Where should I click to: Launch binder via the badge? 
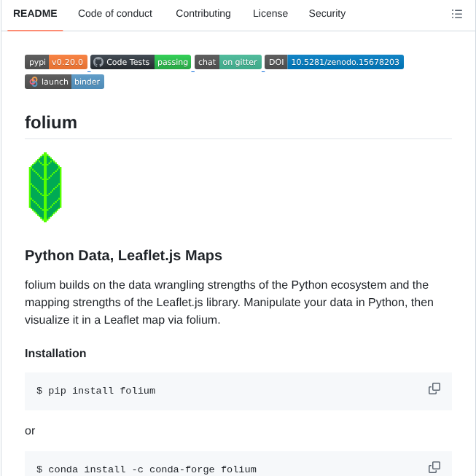tap(64, 82)
